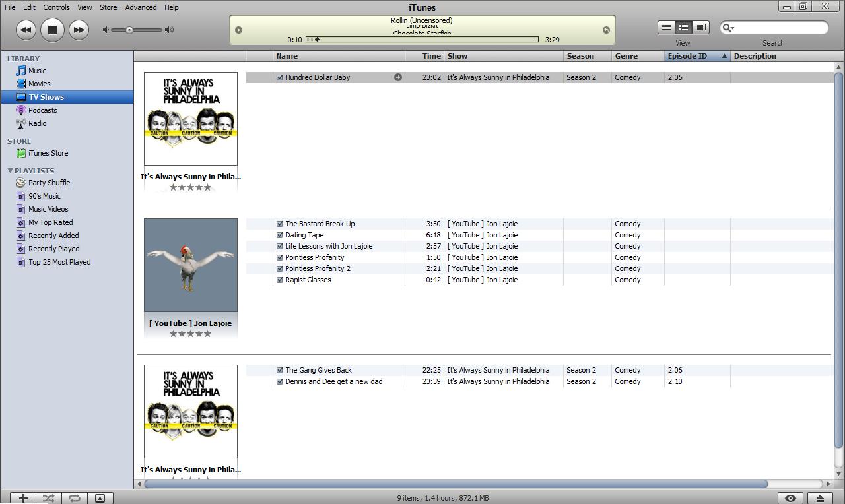Image resolution: width=845 pixels, height=504 pixels.
Task: Open the search magnifier dropdown
Action: 727,28
